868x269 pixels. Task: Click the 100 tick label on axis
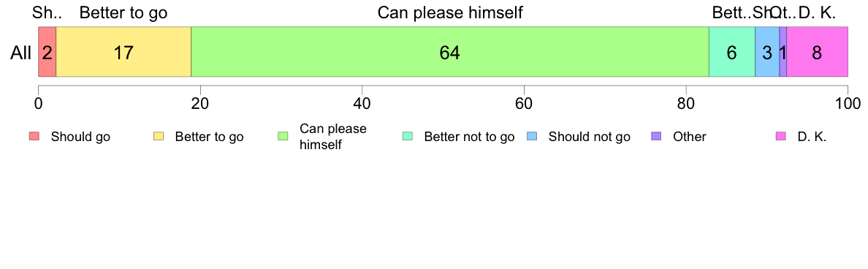pos(848,103)
